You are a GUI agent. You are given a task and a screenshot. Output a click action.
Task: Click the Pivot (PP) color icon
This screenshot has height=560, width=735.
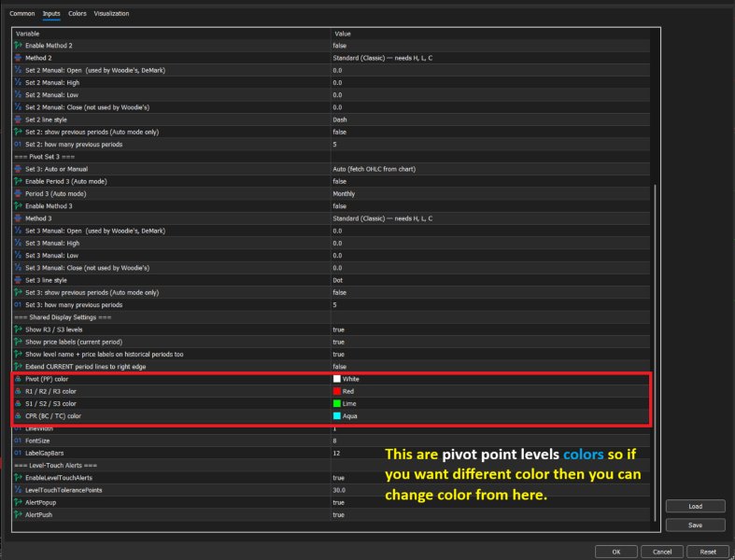[18, 379]
